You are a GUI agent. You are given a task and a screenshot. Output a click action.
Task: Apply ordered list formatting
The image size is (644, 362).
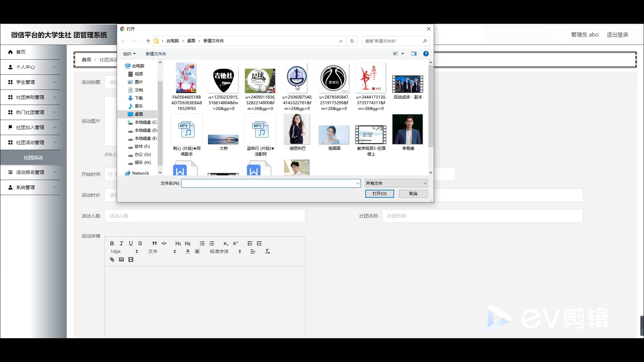[202, 243]
